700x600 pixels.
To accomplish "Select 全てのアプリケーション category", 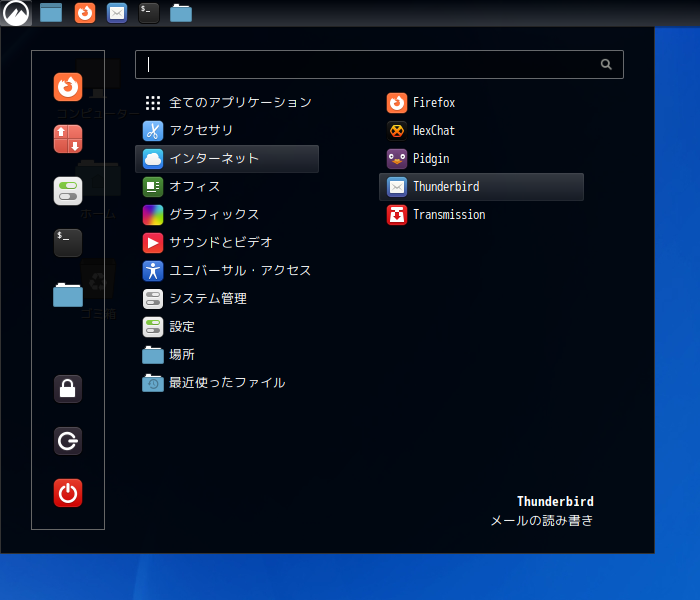I will click(227, 103).
